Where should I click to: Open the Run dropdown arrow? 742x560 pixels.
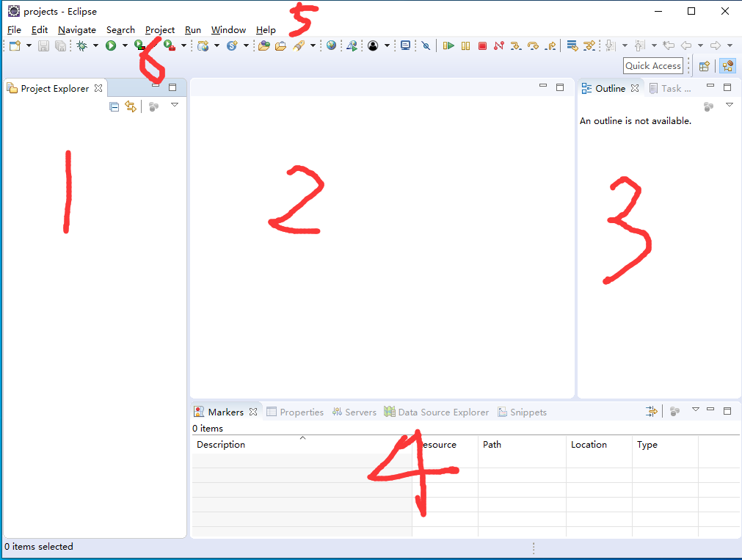click(x=125, y=46)
